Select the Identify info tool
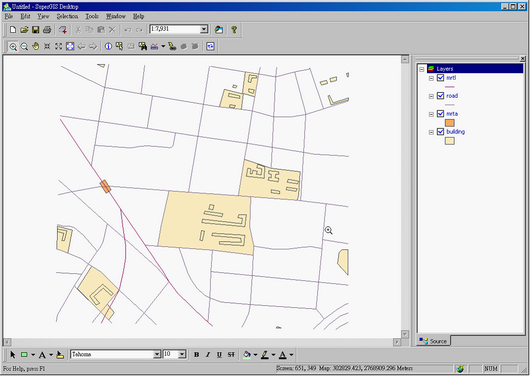Image resolution: width=530 pixels, height=376 pixels. coord(108,46)
